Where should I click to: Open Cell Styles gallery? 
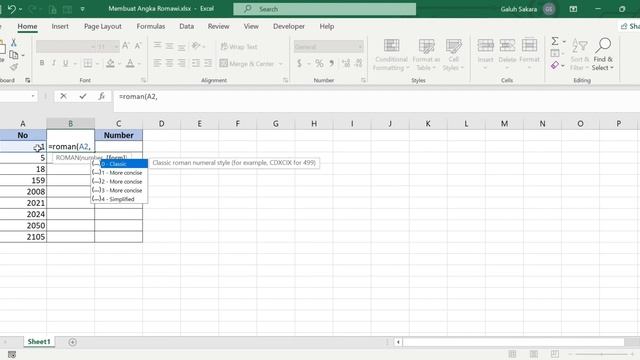453,55
